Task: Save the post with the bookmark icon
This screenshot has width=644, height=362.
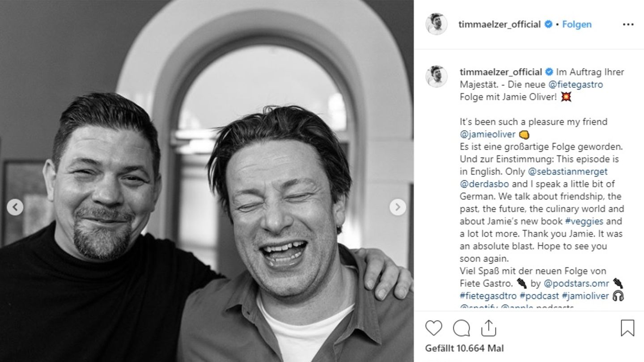Action: 627,328
